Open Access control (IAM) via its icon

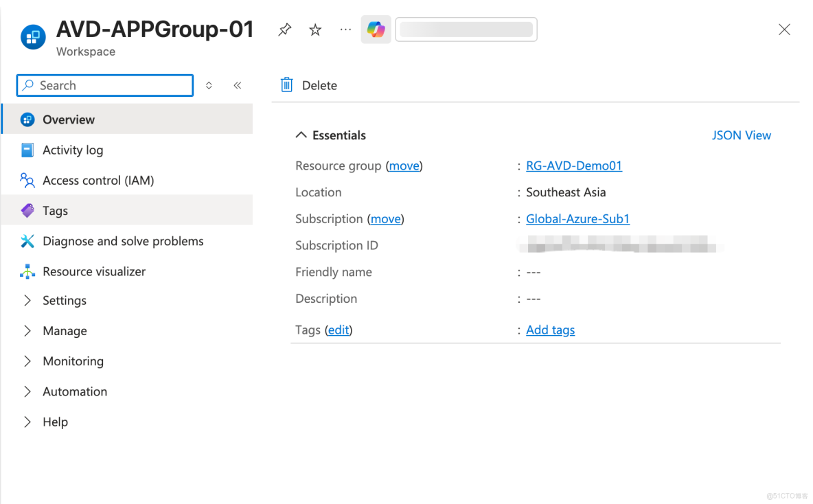[x=27, y=180]
